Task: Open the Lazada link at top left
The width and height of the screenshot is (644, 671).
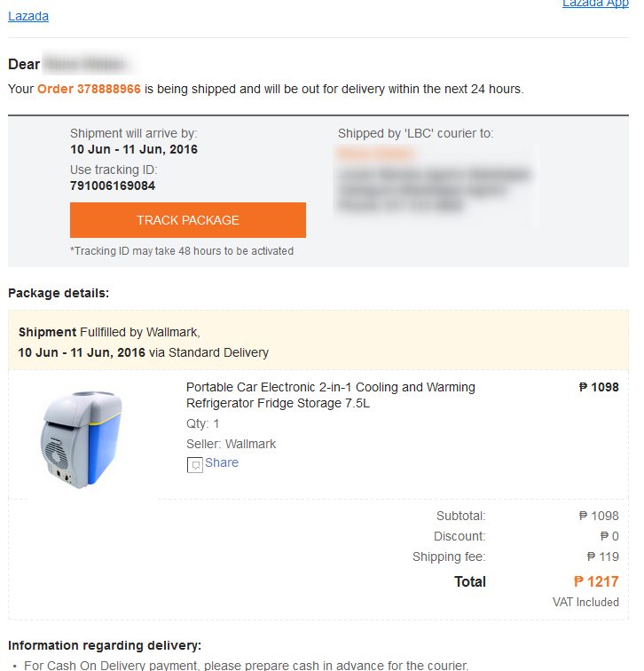Action: (28, 16)
